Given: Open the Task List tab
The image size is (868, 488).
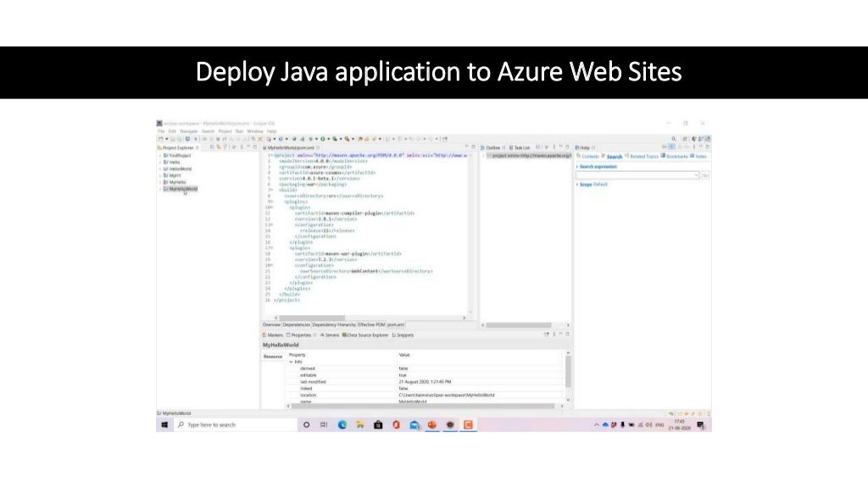Looking at the screenshot, I should pos(520,147).
